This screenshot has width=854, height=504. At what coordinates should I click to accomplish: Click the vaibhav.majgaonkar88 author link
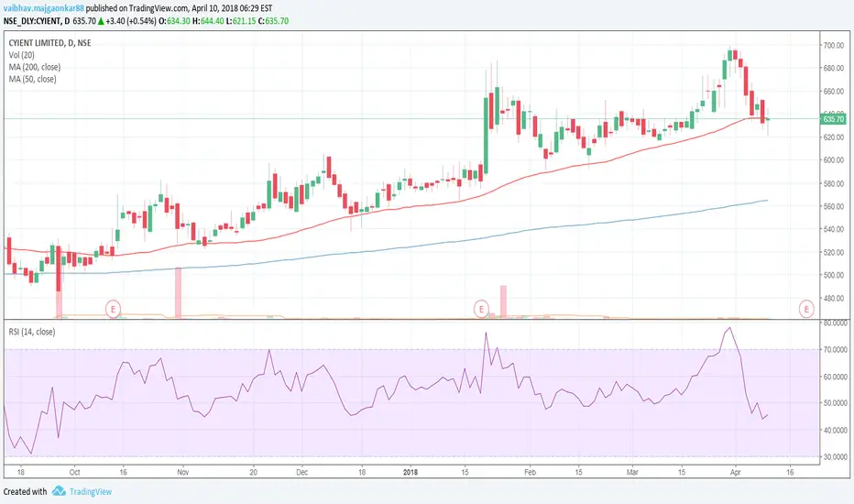click(x=44, y=8)
